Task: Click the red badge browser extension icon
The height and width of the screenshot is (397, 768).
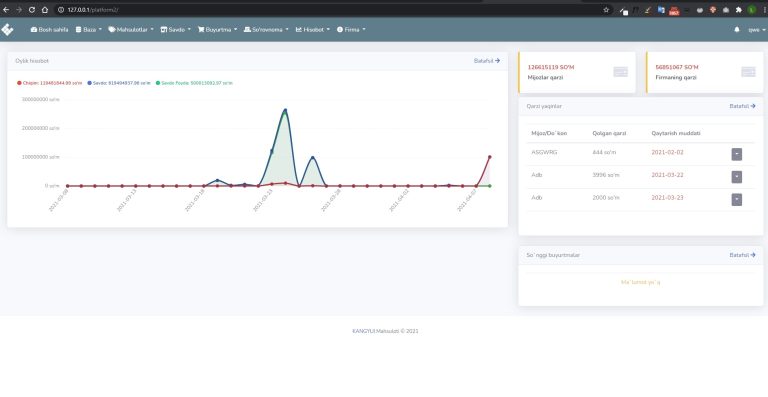Action: coord(674,10)
